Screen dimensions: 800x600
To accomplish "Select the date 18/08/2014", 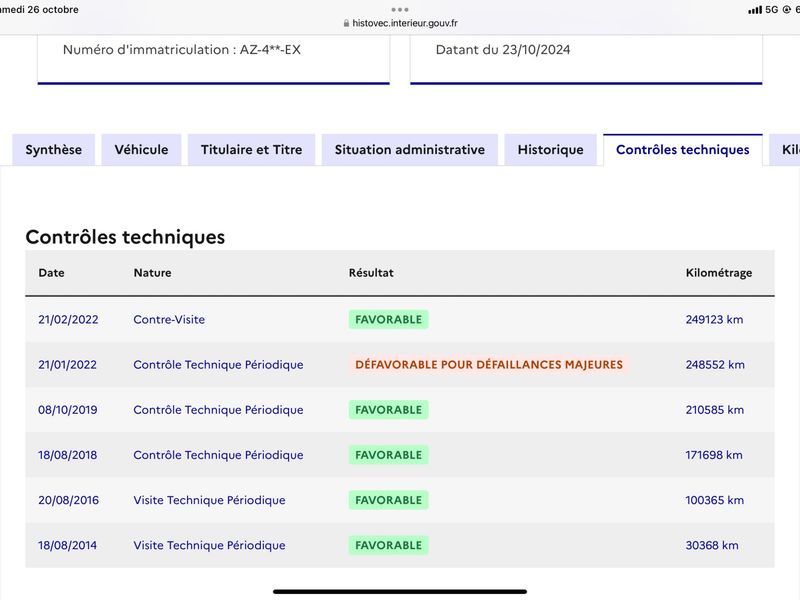I will click(x=67, y=545).
